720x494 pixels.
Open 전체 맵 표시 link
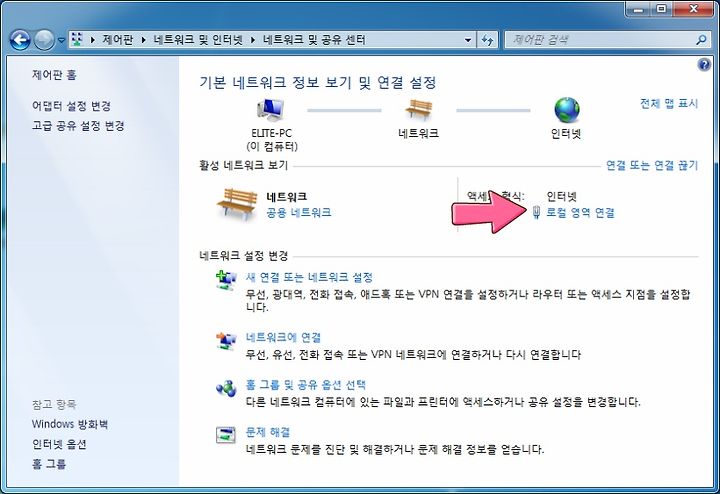(x=669, y=103)
